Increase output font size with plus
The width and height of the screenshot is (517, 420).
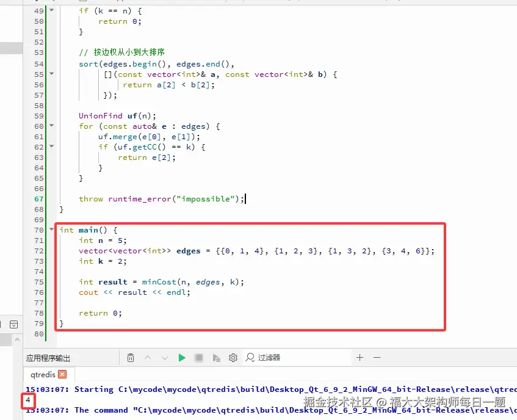[x=360, y=357]
